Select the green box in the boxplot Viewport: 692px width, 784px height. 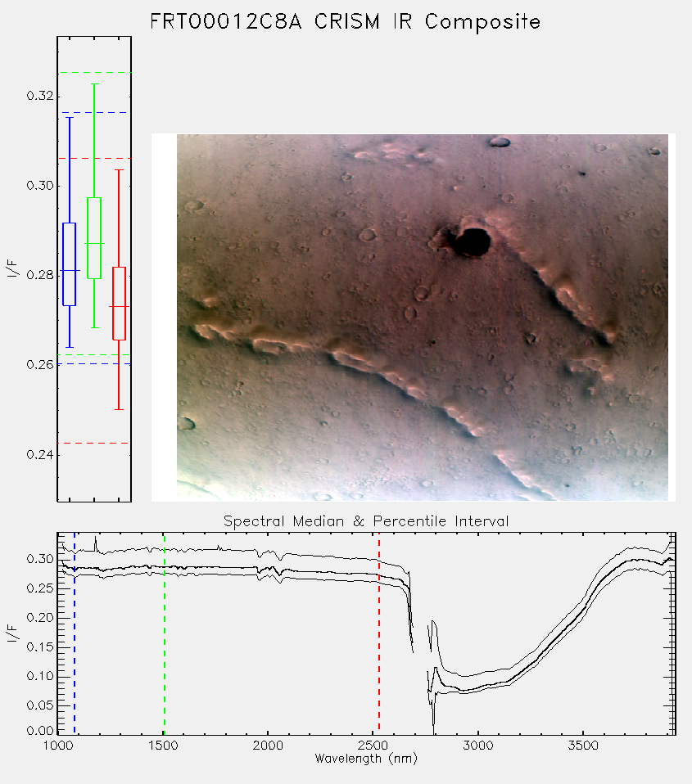click(x=94, y=238)
